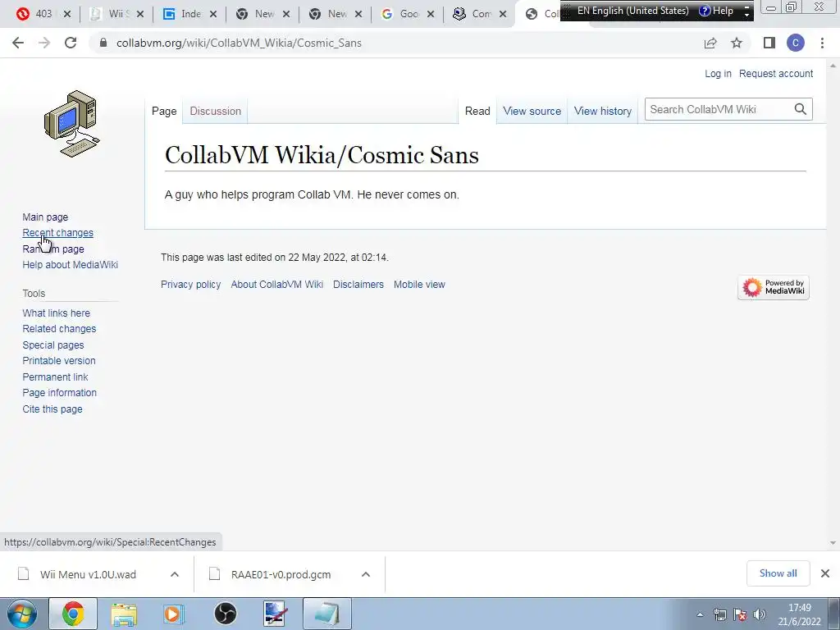Open the Windows Start button
This screenshot has width=840, height=630.
coord(22,614)
